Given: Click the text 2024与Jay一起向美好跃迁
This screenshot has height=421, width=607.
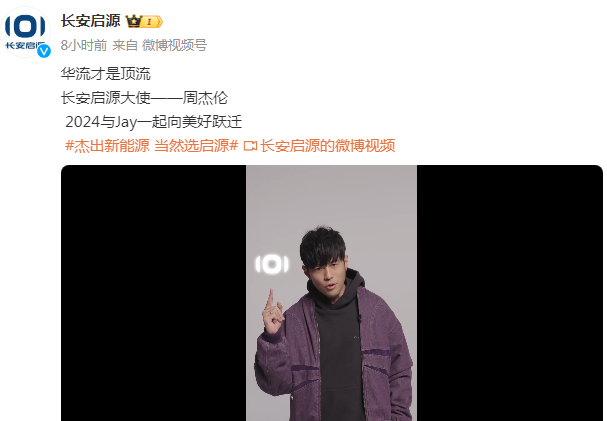Looking at the screenshot, I should 154,122.
